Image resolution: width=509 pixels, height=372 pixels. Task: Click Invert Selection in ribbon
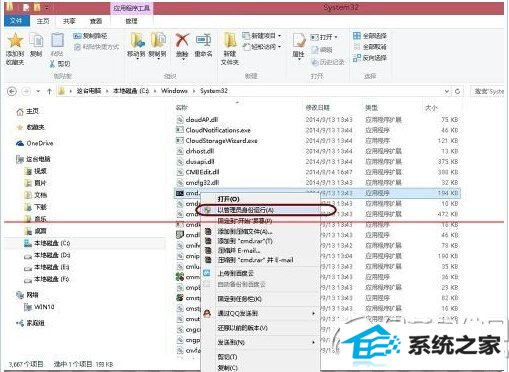coord(370,58)
